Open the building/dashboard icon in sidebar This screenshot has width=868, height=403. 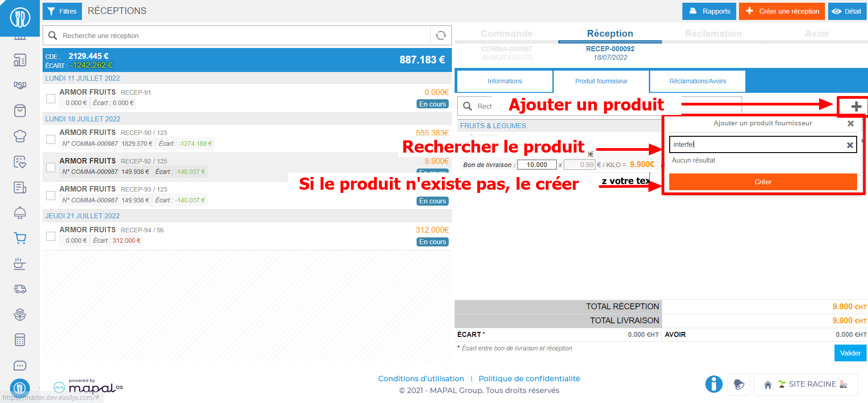[20, 60]
